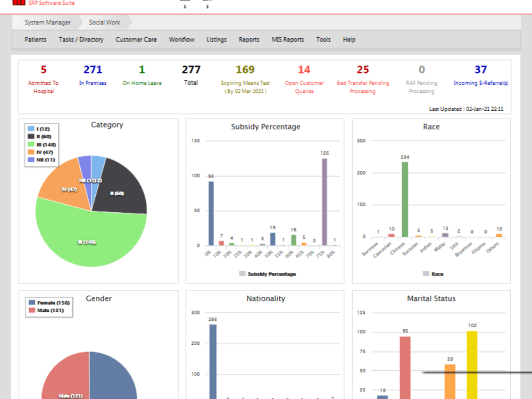Click the Caucasian race bar labeled 10
The height and width of the screenshot is (399, 532).
[391, 235]
